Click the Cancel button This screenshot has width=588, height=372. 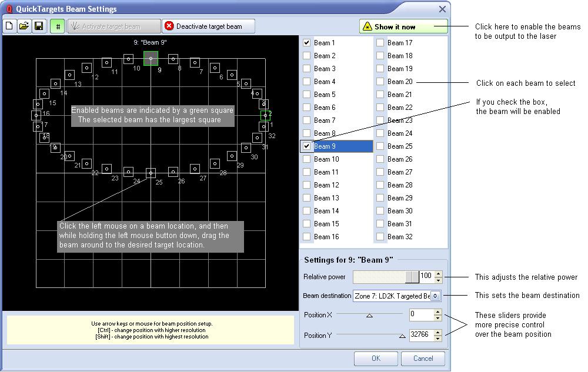[x=423, y=358]
